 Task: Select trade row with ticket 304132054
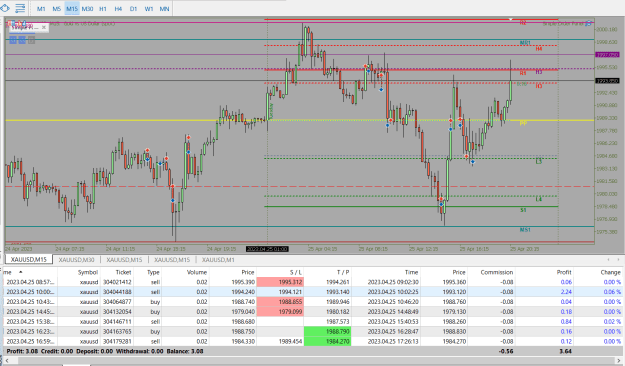(312, 312)
